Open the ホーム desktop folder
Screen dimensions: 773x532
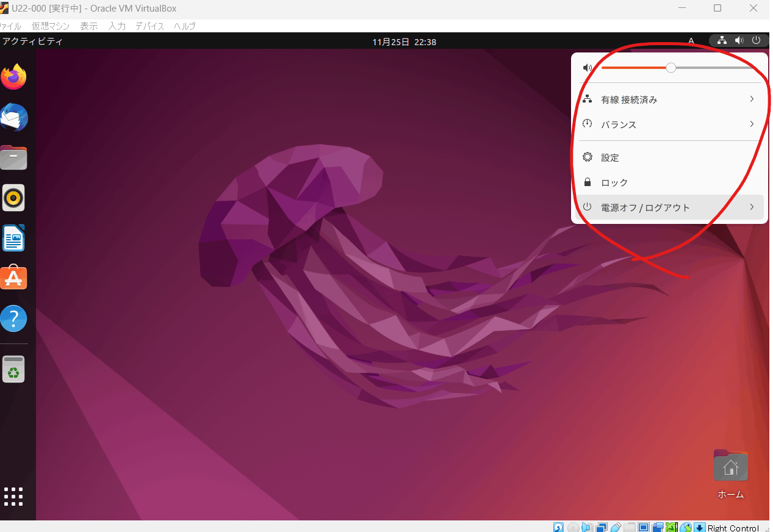tap(730, 474)
